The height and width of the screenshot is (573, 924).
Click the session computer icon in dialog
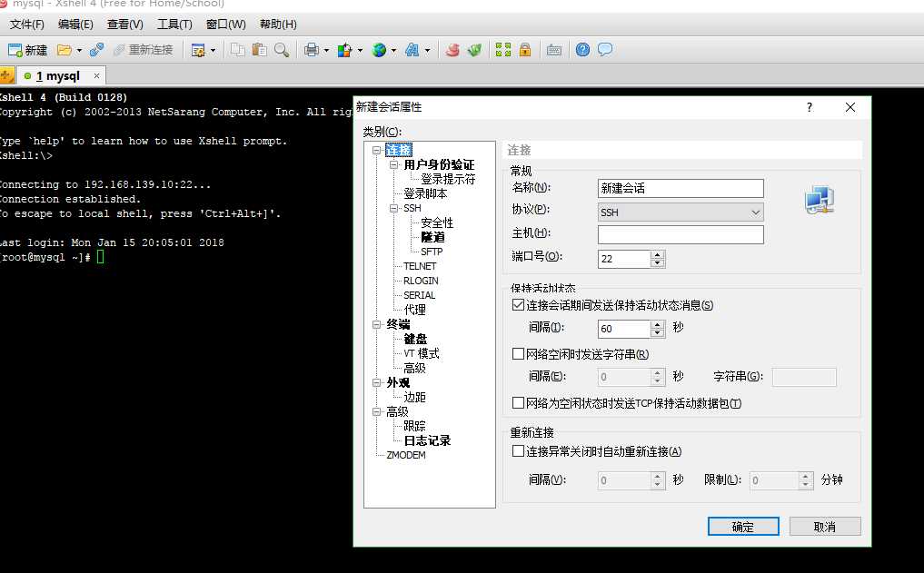pyautogui.click(x=820, y=200)
